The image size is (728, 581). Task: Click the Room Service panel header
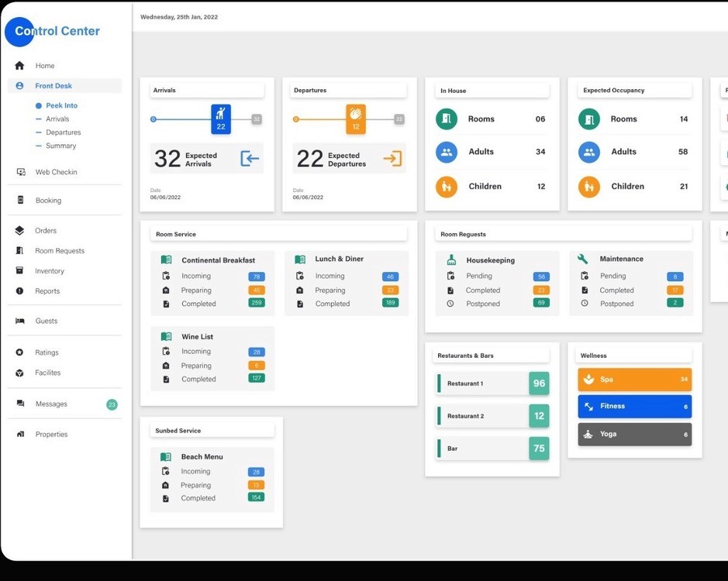(x=278, y=234)
